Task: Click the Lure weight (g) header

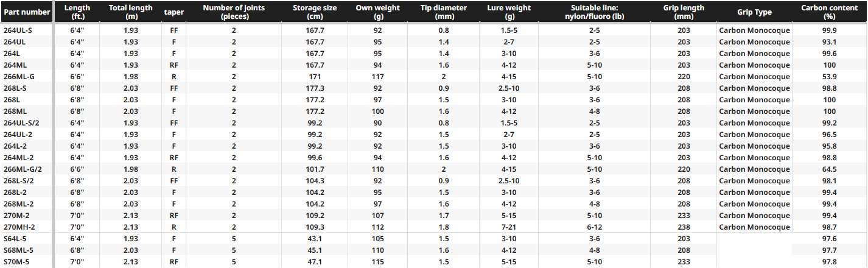Action: pos(509,12)
